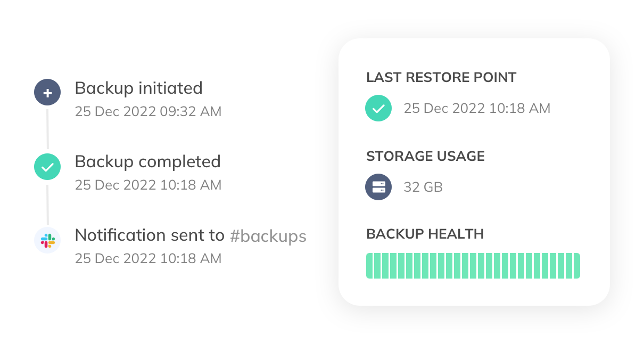This screenshot has height=343, width=644.
Task: Open the #backups channel link
Action: coord(268,235)
